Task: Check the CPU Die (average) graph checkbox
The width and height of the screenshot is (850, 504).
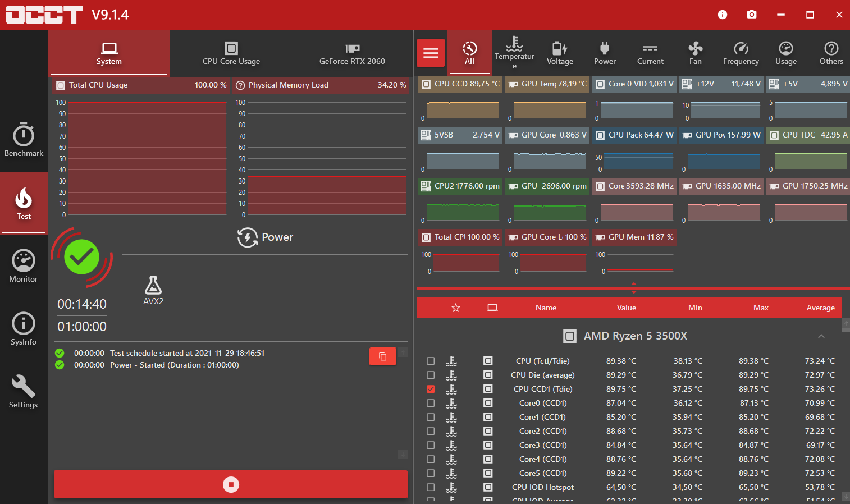Action: tap(431, 375)
